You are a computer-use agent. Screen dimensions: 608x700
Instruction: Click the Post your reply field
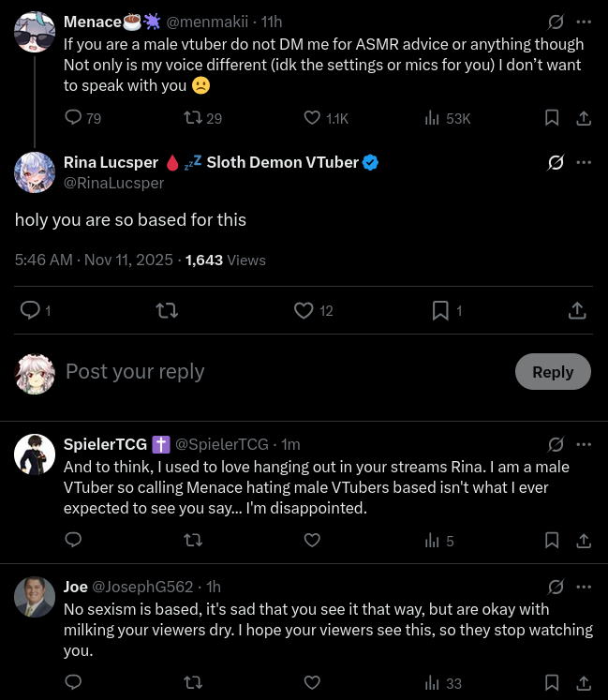click(286, 372)
